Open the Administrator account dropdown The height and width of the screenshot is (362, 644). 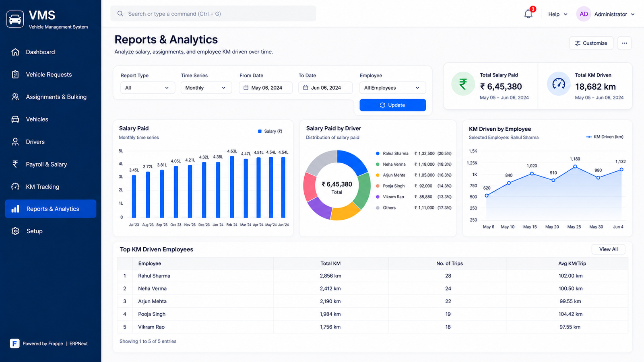(x=614, y=14)
